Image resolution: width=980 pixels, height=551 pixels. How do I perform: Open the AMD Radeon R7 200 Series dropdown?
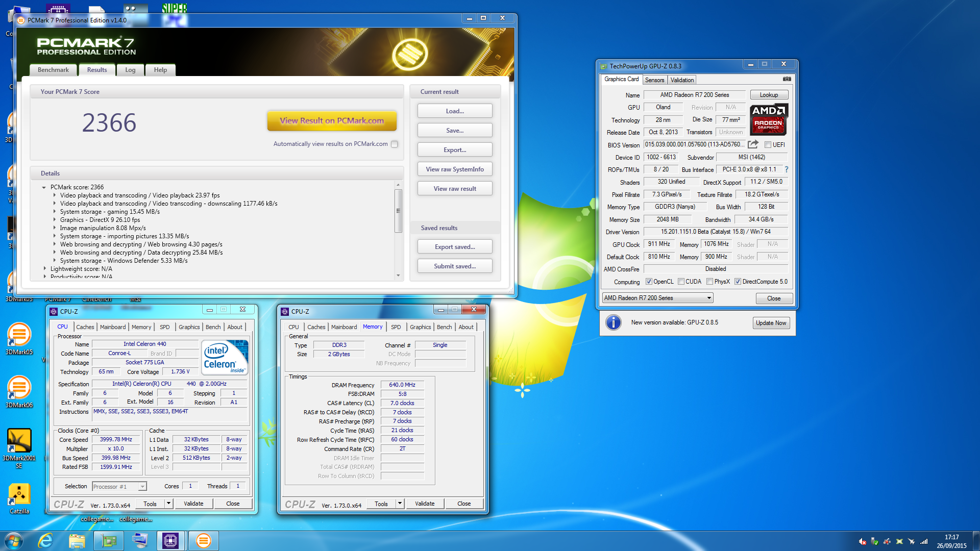pos(657,298)
